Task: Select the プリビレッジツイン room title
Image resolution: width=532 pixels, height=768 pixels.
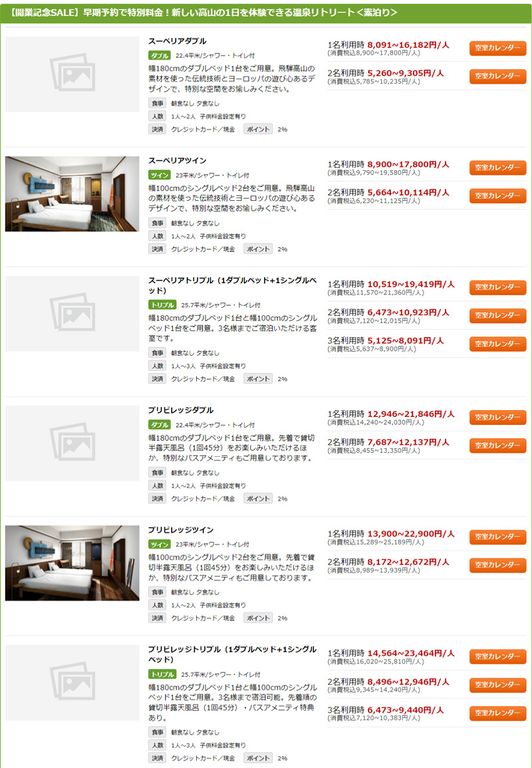Action: click(x=181, y=530)
